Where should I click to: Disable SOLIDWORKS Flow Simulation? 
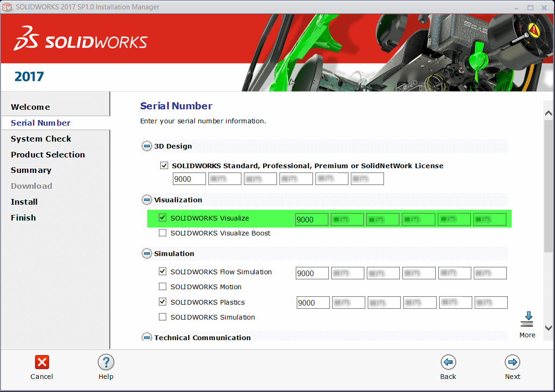tap(163, 271)
